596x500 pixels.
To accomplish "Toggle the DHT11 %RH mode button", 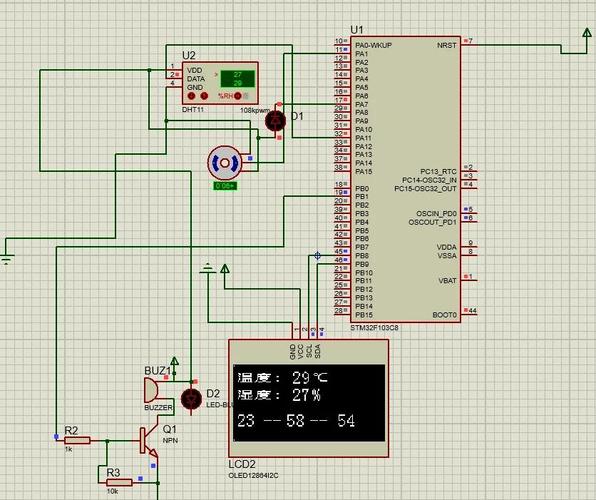I will click(238, 96).
